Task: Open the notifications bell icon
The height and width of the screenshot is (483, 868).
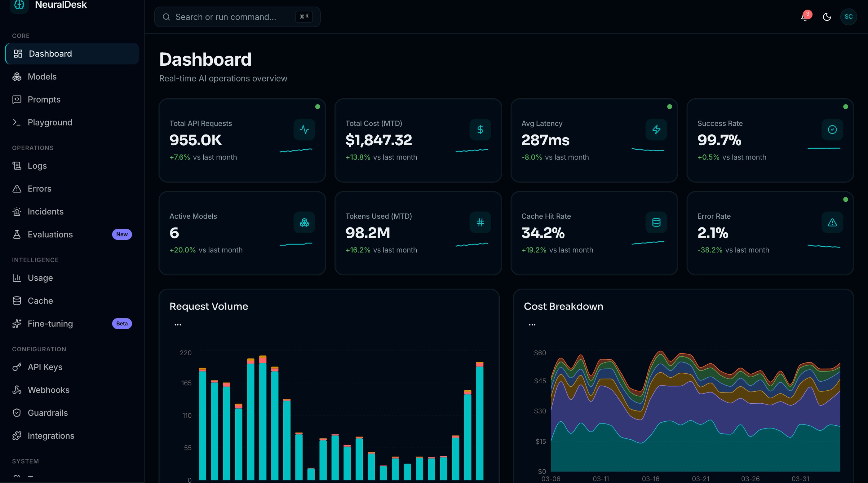Action: tap(805, 17)
